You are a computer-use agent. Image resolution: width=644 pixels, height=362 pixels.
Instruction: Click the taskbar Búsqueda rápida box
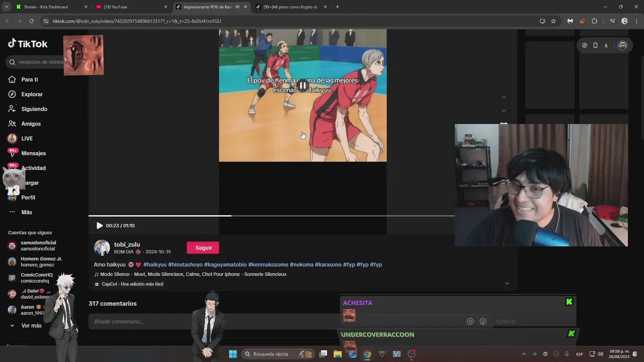click(278, 354)
